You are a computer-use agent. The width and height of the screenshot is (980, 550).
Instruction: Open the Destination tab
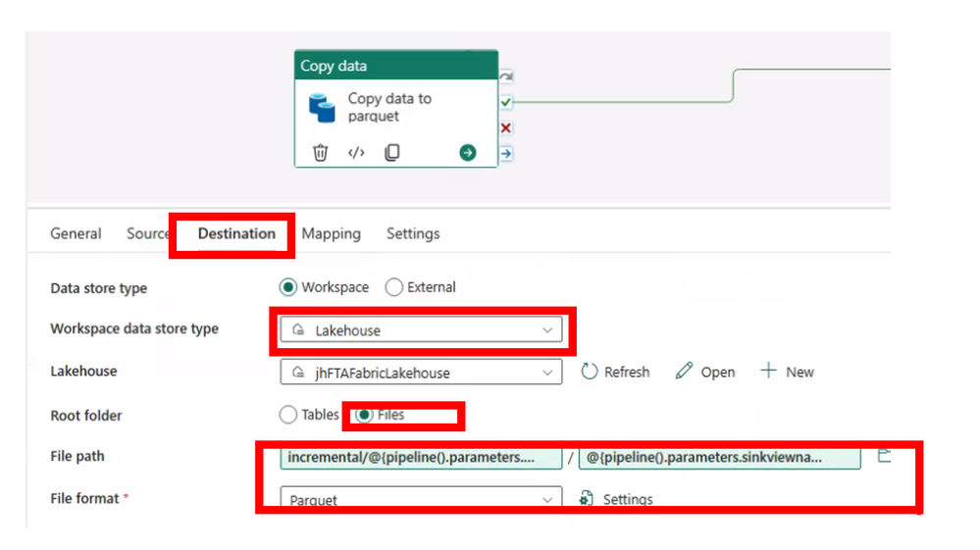click(236, 233)
